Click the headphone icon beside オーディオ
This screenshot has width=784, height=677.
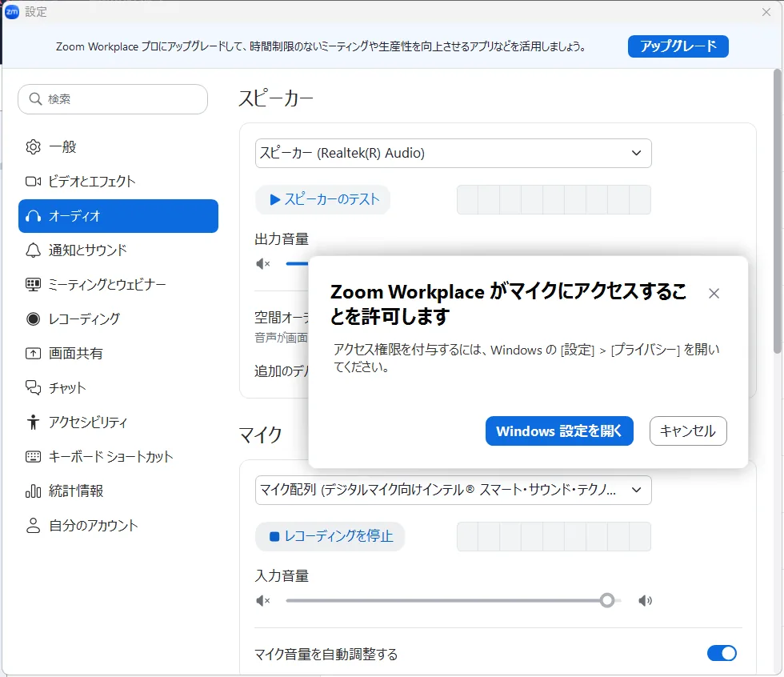coord(33,216)
